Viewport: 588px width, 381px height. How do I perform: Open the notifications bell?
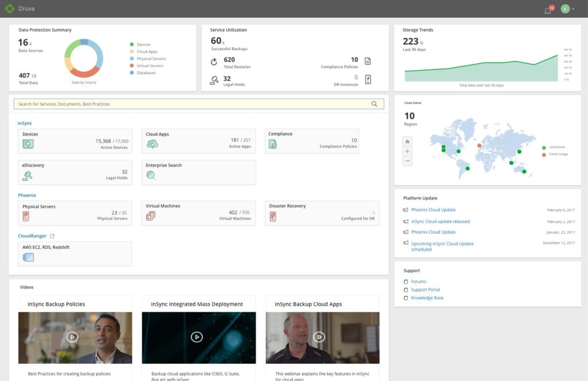coord(547,10)
